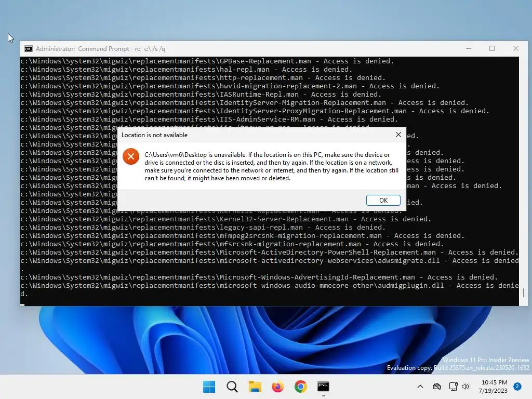Screen dimensions: 532x399
Task: Click the Command Prompt vertical scrollbar thumb
Action: pos(524,293)
